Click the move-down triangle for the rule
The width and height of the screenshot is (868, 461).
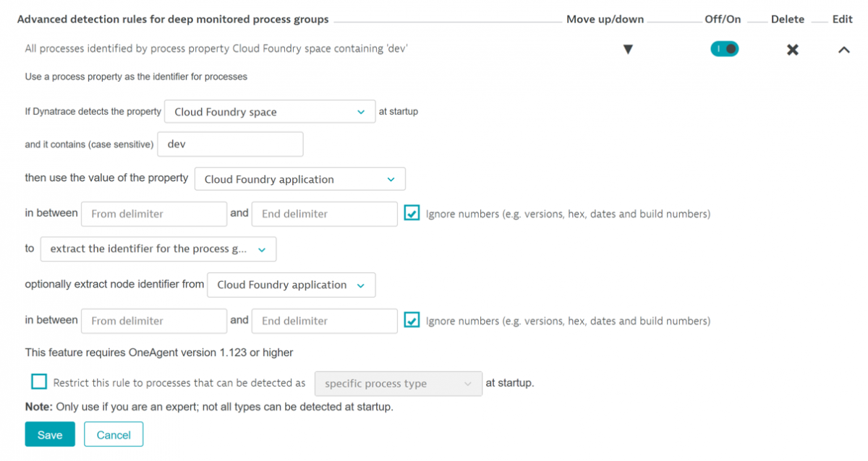tap(628, 49)
